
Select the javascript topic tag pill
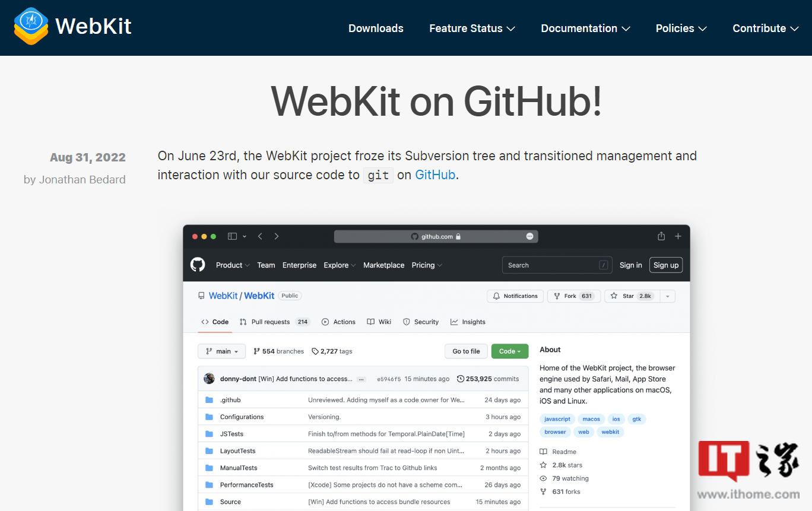coord(557,418)
